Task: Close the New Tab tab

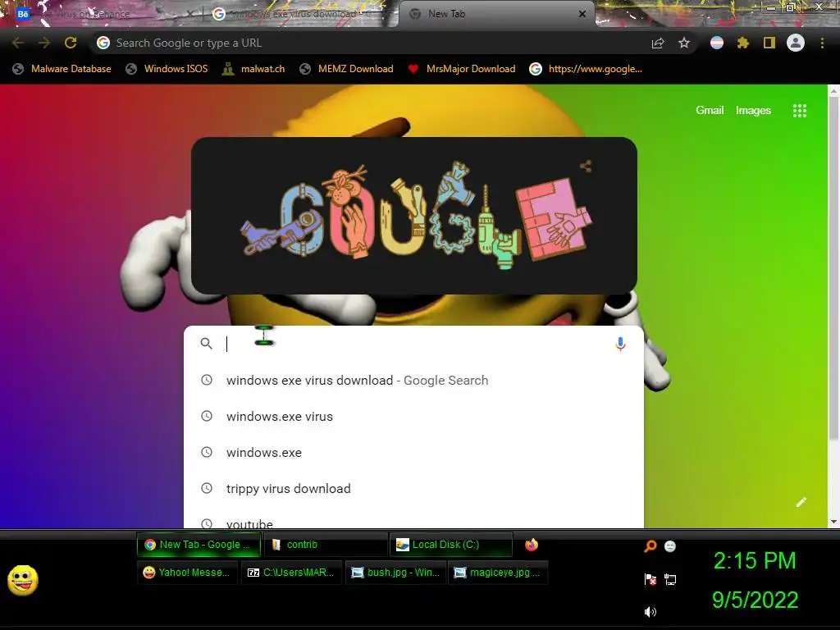Action: [x=582, y=14]
